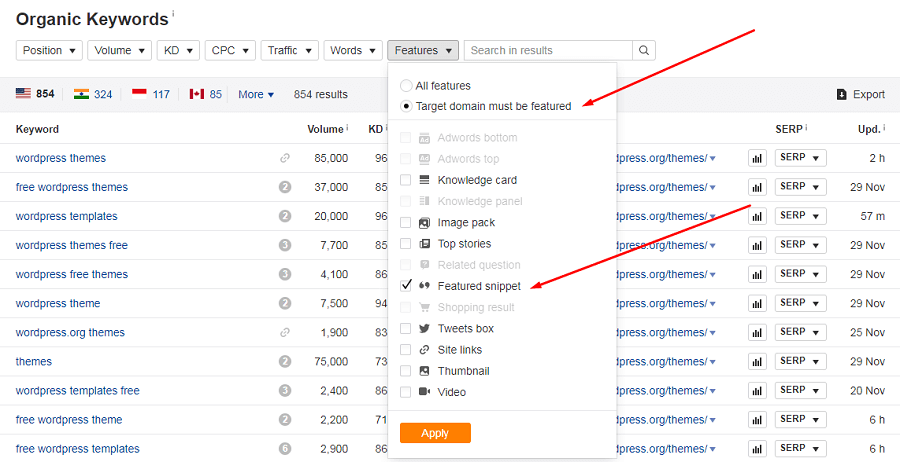This screenshot has width=900, height=462.
Task: Click the Volume column info icon
Action: [x=347, y=127]
